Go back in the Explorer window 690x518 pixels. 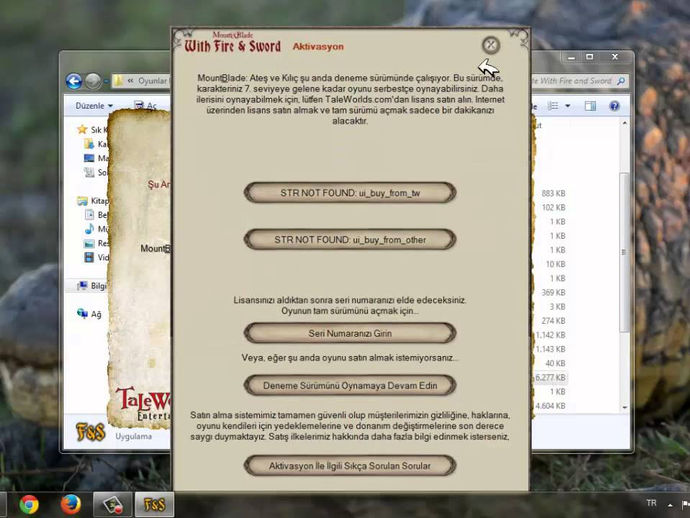[x=74, y=81]
